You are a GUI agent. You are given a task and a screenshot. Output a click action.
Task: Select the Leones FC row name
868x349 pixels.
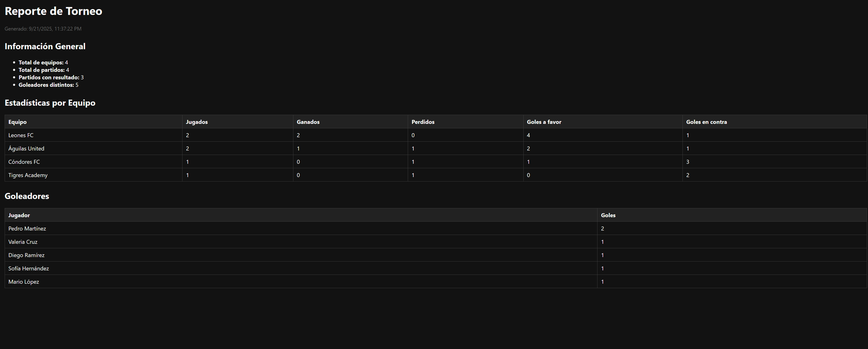[x=21, y=135]
